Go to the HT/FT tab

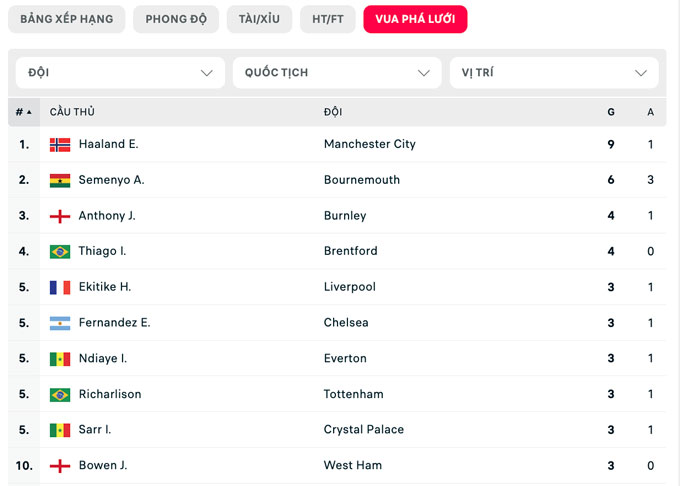point(328,19)
